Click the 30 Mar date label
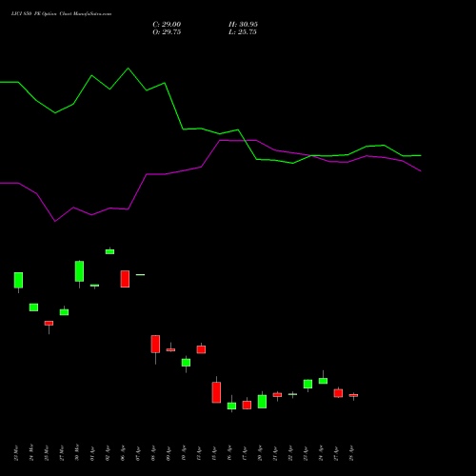The width and height of the screenshot is (476, 476). point(77,453)
